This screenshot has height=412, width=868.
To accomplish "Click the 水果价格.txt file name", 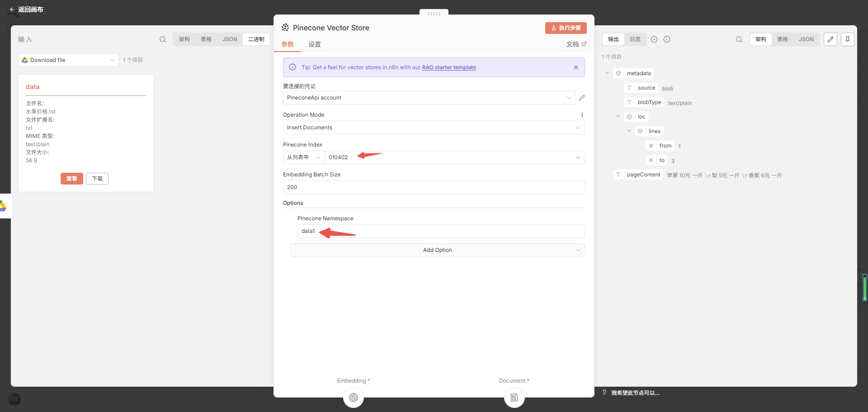I will (x=41, y=112).
